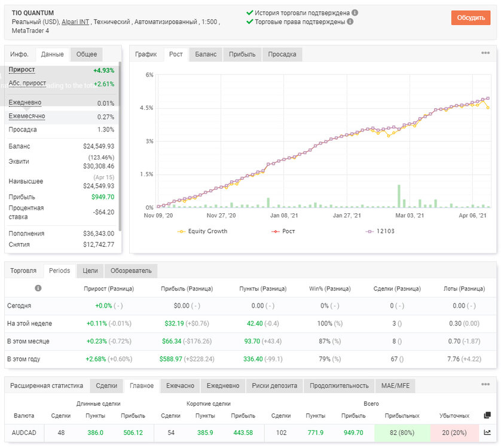
Task: Click the Обсудить button
Action: (471, 17)
